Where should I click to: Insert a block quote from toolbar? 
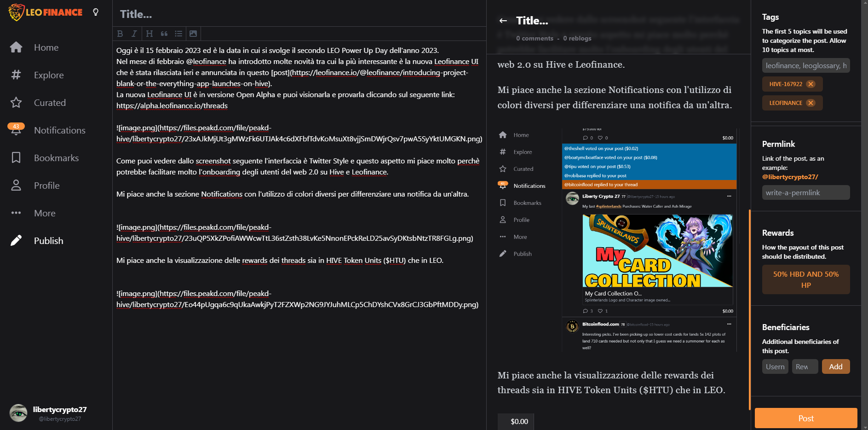click(x=164, y=34)
